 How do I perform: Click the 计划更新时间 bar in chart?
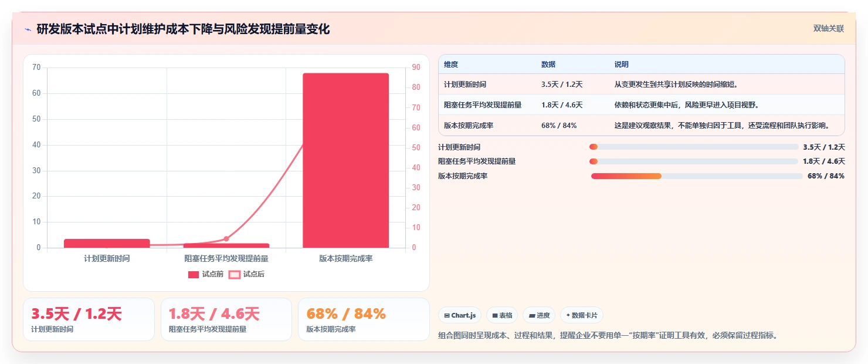107,243
